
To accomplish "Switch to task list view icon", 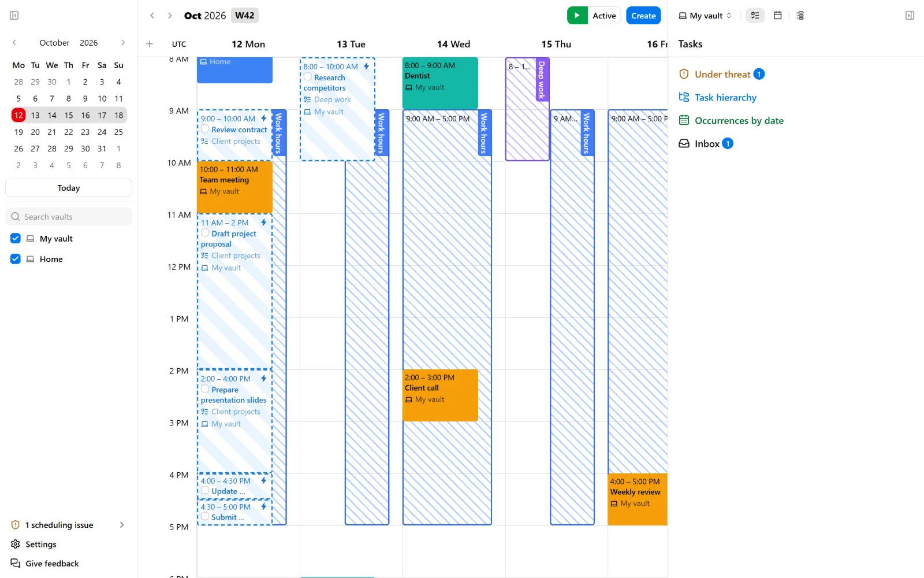I will click(x=755, y=16).
